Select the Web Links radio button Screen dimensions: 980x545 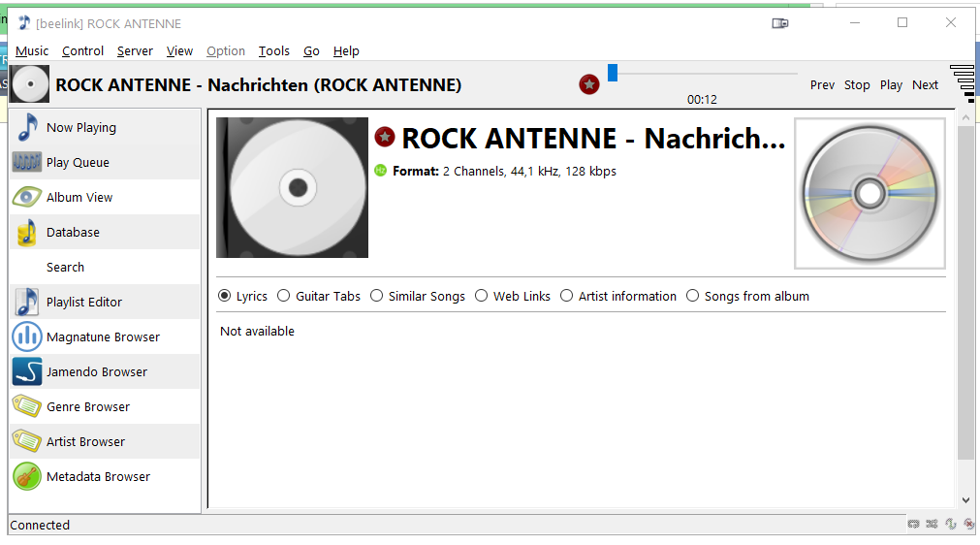481,296
